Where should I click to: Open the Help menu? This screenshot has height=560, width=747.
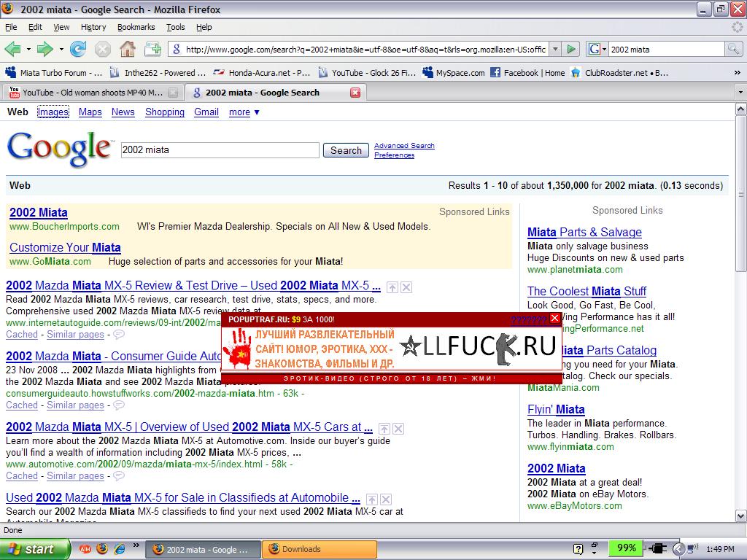204,27
